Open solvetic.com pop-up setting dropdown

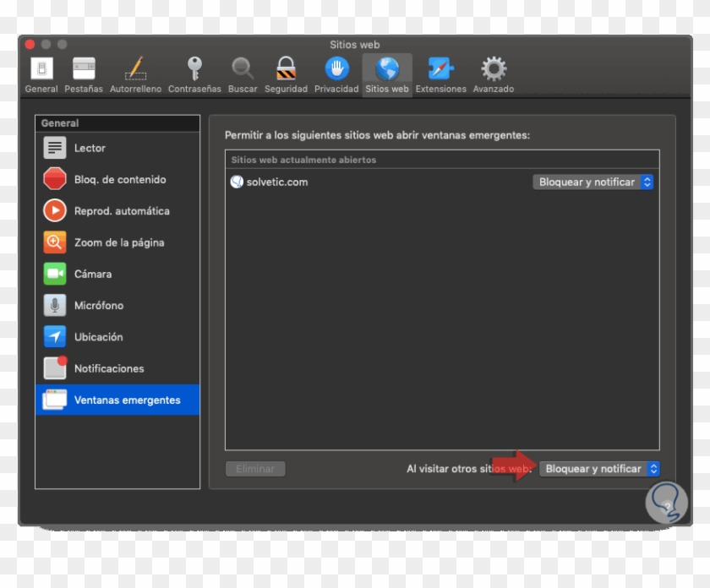pos(593,182)
